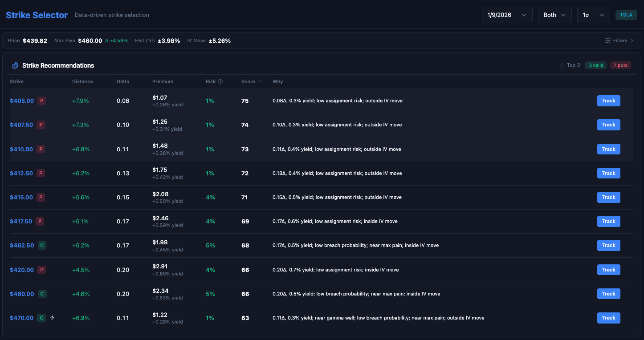
Task: Expand the Filters panel
Action: click(x=620, y=40)
